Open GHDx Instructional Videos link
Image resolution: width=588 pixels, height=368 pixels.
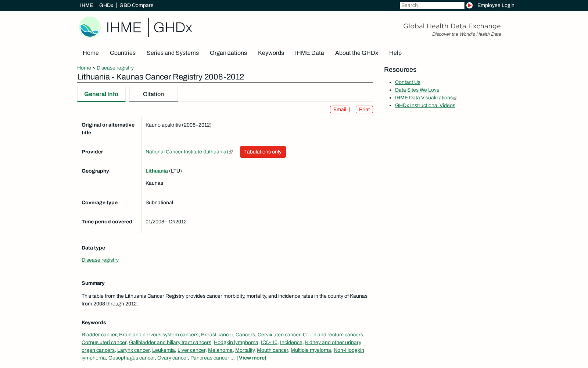coord(425,105)
